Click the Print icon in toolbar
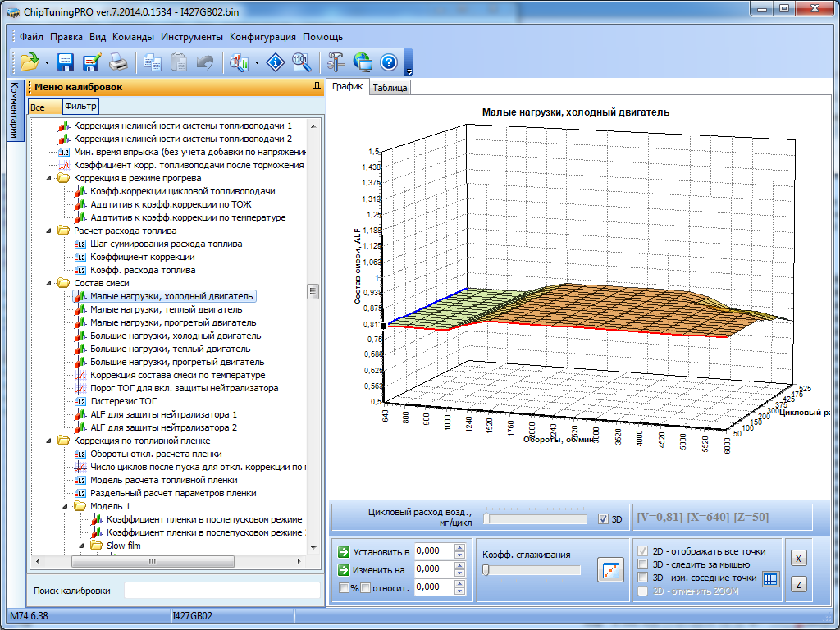 [x=118, y=62]
